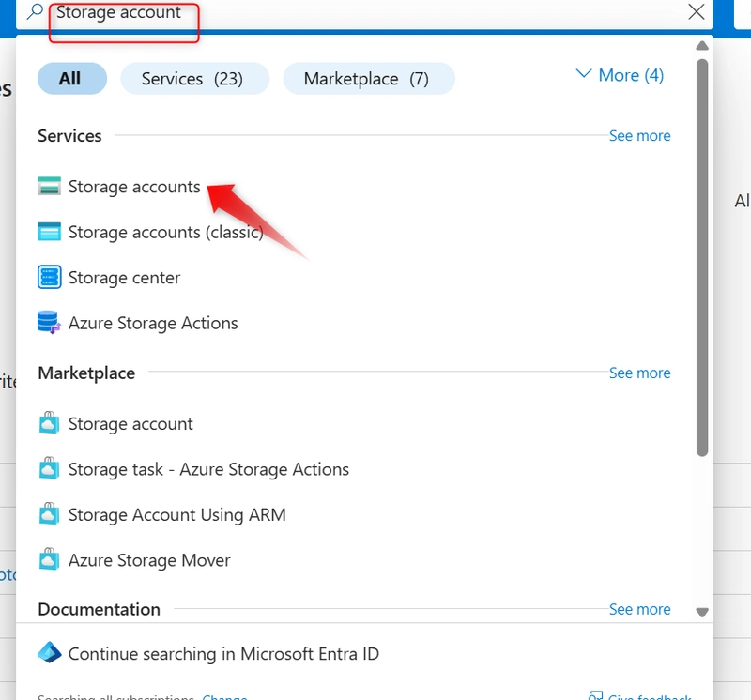Click the Storage accounts service icon
Screen dimensions: 751x700
pyautogui.click(x=50, y=186)
